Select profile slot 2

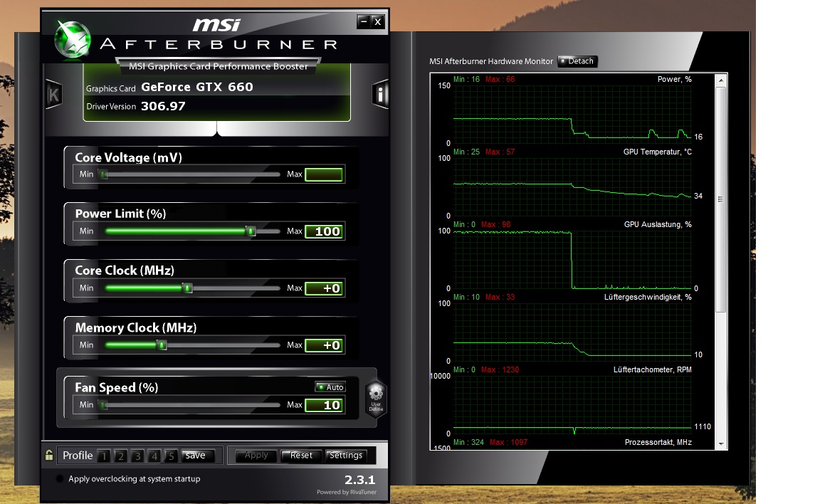120,456
